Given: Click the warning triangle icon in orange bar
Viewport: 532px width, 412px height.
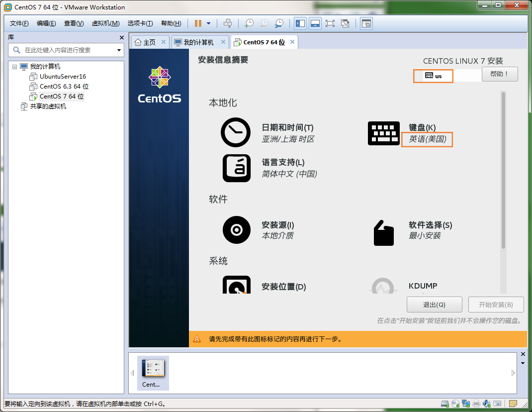Looking at the screenshot, I should point(197,339).
